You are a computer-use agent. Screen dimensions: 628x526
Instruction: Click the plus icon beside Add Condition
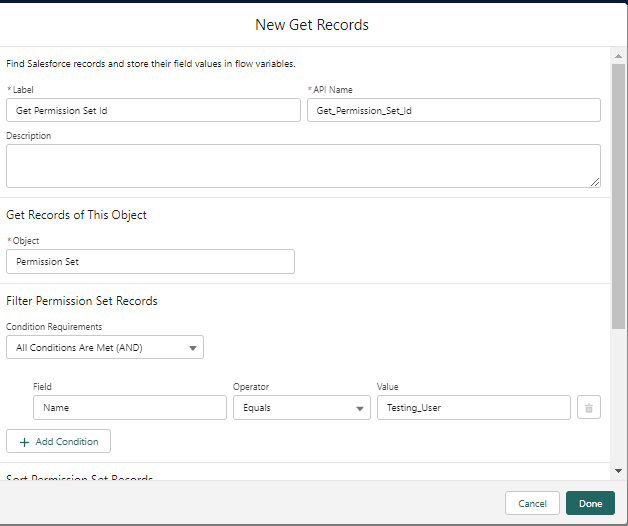click(24, 442)
